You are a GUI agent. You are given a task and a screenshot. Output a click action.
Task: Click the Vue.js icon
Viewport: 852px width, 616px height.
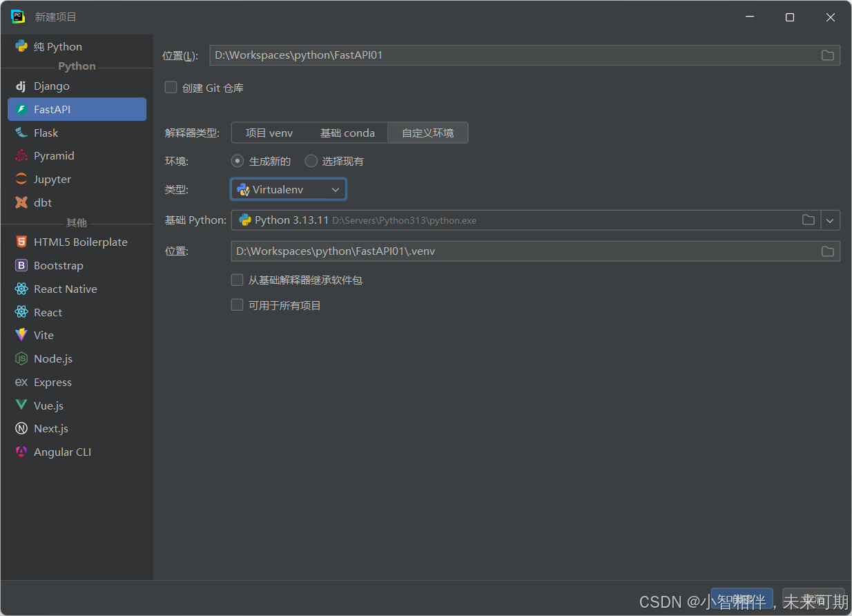point(21,405)
